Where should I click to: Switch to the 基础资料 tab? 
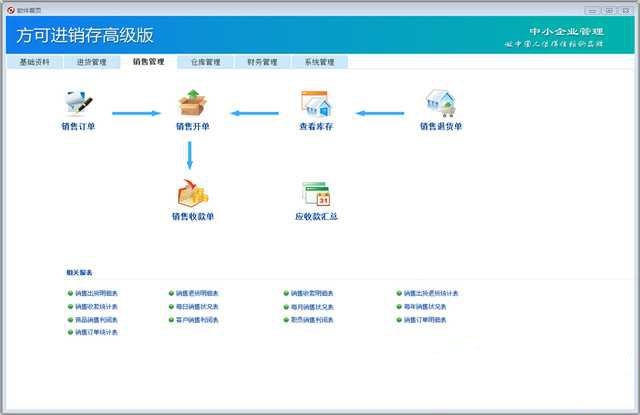click(35, 62)
